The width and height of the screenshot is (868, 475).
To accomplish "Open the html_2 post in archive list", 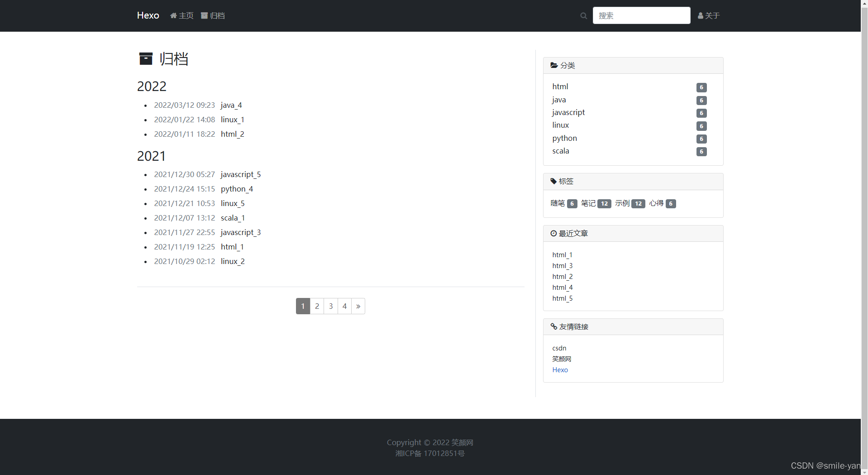I will [x=233, y=134].
